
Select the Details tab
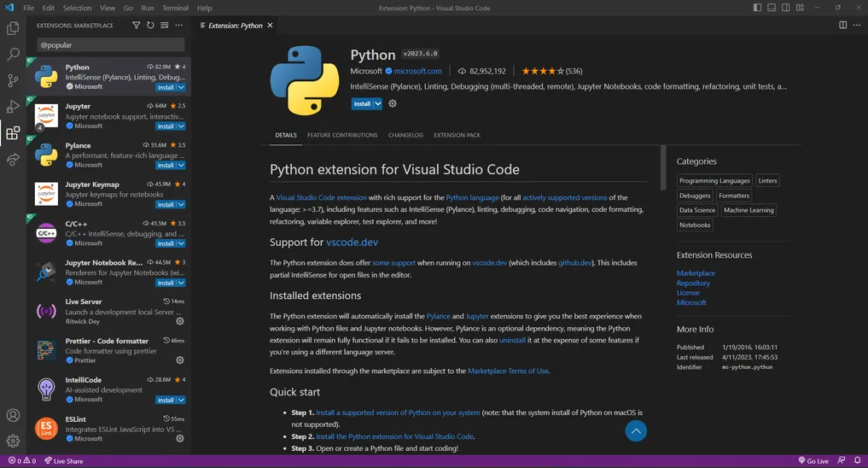pos(286,135)
